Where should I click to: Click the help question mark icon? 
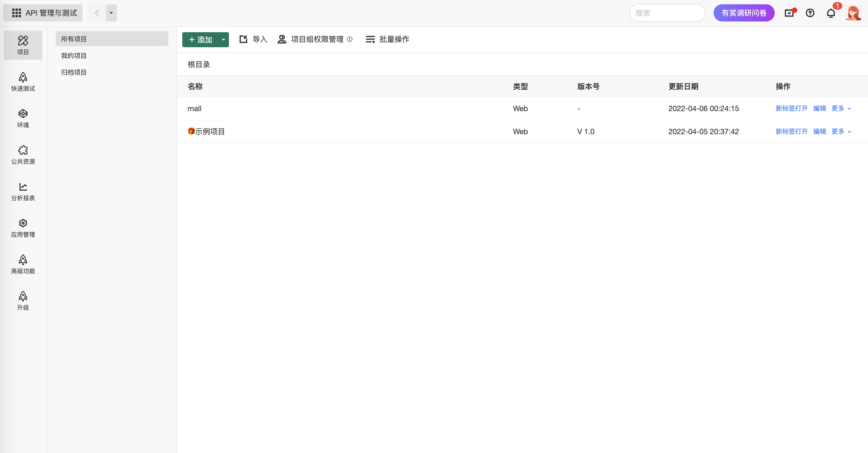(x=810, y=13)
